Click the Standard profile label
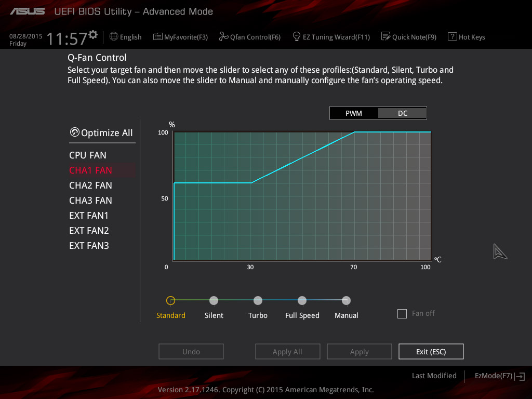 [170, 315]
